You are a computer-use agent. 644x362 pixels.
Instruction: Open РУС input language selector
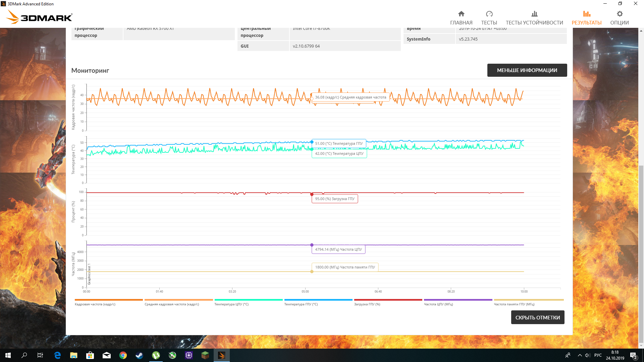pos(598,355)
